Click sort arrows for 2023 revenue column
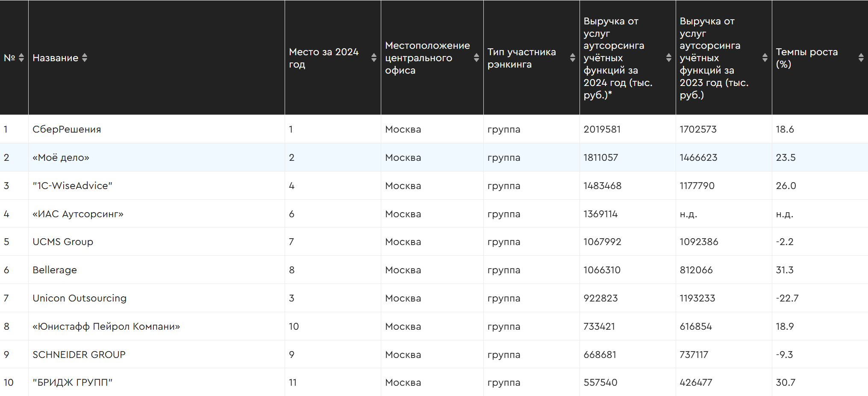Screen dimensions: 868x396 pyautogui.click(x=765, y=58)
